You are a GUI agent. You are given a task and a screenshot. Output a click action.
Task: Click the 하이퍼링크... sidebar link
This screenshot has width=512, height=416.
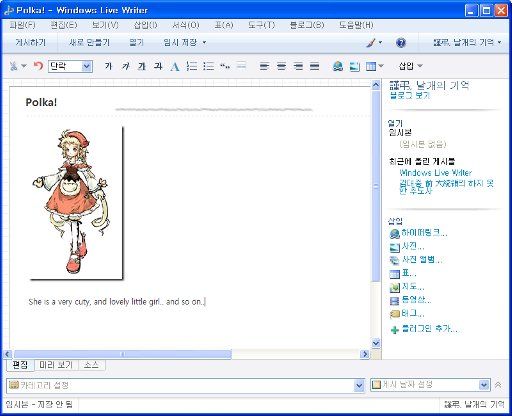click(424, 233)
